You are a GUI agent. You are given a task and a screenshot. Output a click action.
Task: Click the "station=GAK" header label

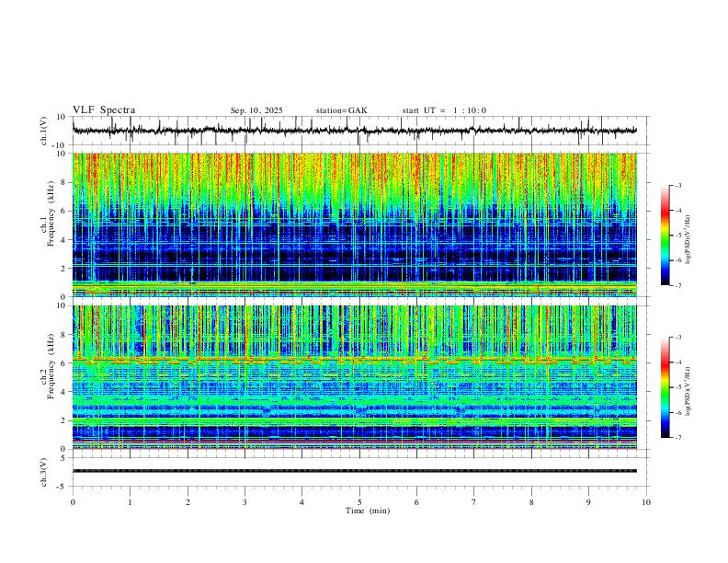[341, 110]
